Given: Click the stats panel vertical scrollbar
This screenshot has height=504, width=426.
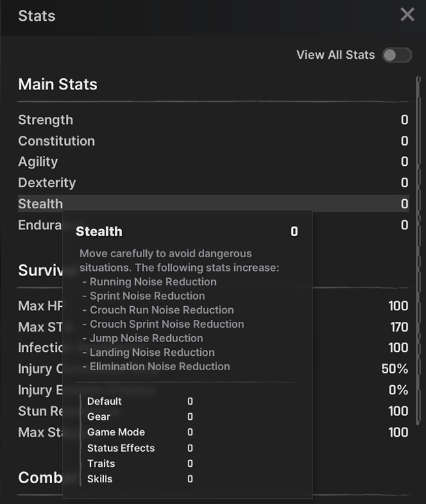Looking at the screenshot, I should [418, 251].
